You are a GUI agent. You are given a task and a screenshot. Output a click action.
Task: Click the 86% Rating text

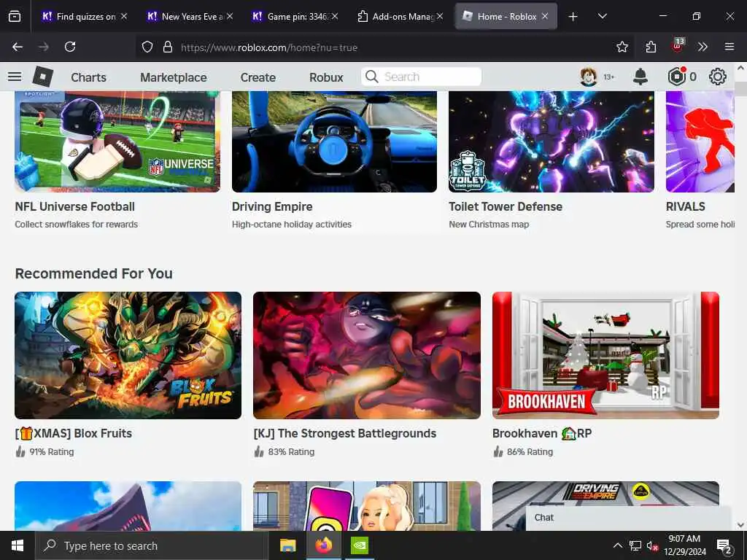coord(530,452)
